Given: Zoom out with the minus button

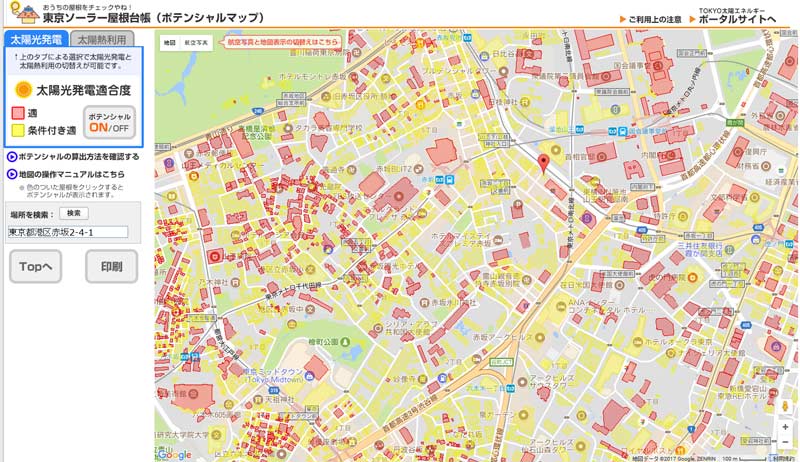Looking at the screenshot, I should [x=785, y=442].
